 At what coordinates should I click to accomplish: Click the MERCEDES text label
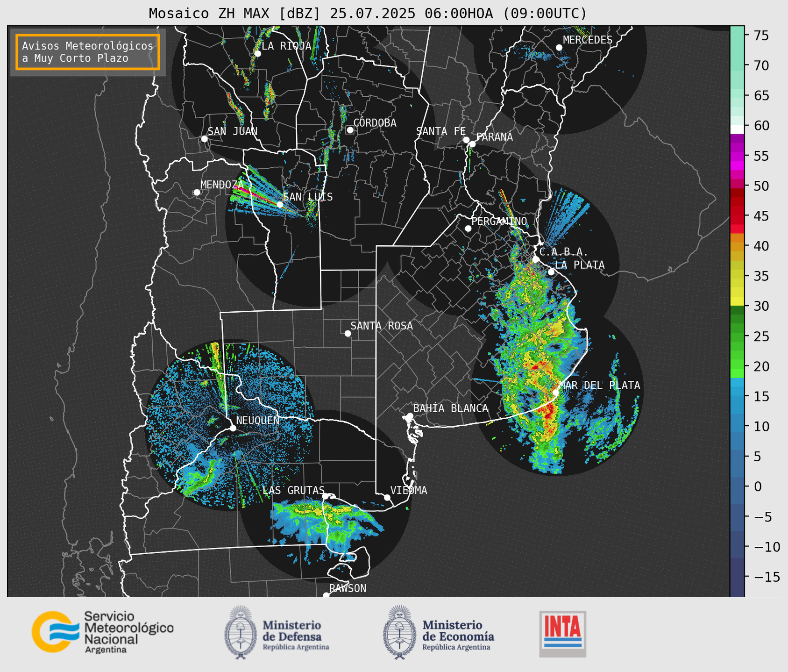point(588,40)
